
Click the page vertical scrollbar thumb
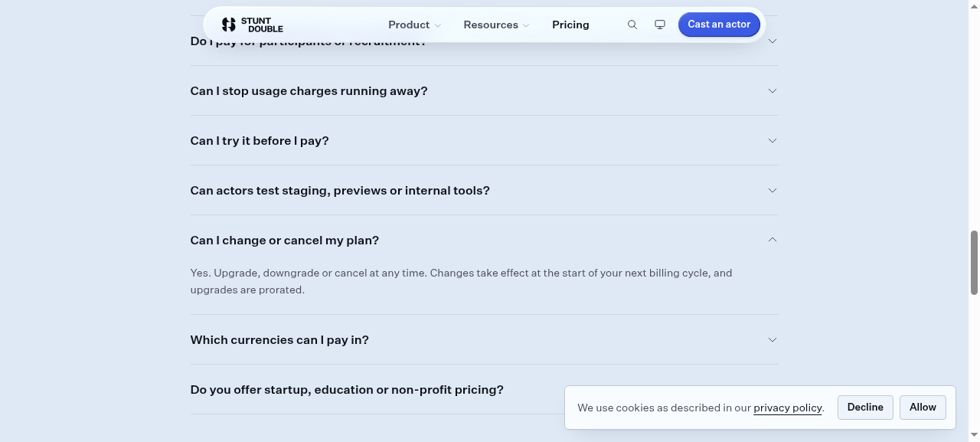pyautogui.click(x=974, y=262)
